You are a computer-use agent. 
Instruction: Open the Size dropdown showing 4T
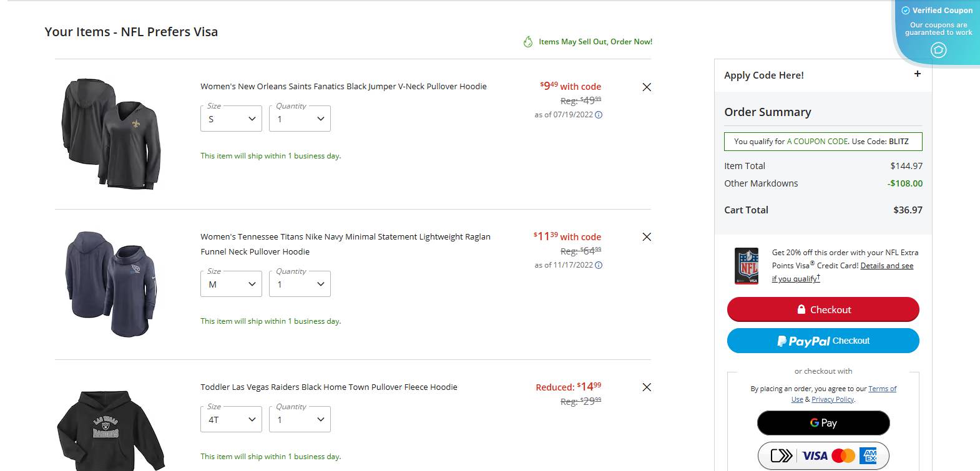pos(231,419)
